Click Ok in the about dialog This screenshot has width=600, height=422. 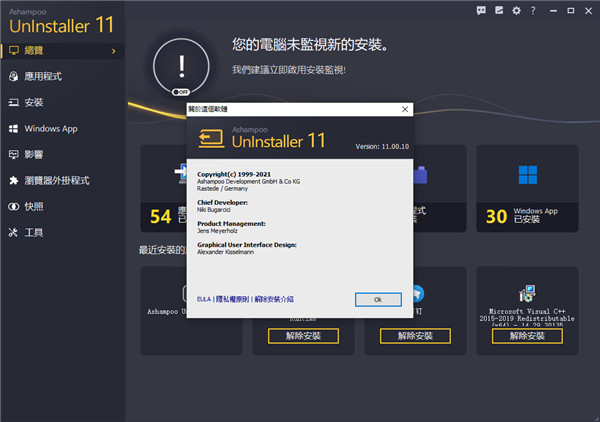pos(378,300)
